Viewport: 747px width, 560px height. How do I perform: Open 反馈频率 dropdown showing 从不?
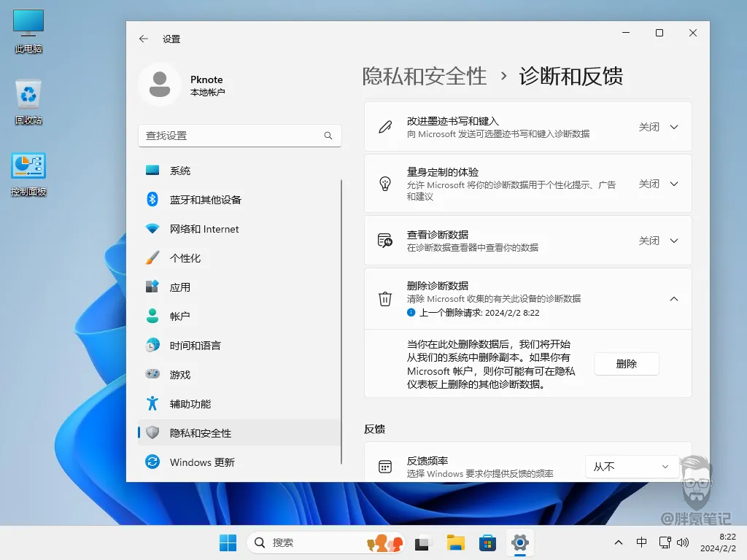[632, 467]
